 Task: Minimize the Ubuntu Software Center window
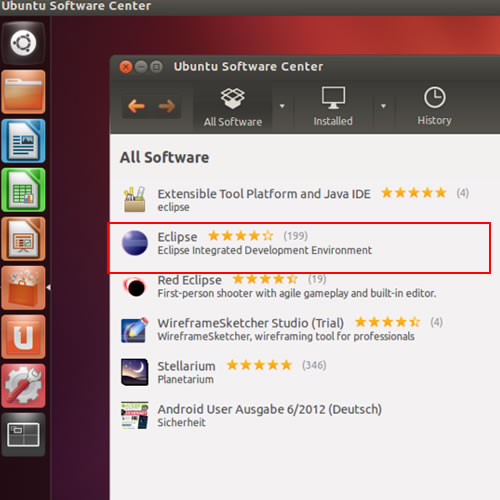pyautogui.click(x=141, y=67)
